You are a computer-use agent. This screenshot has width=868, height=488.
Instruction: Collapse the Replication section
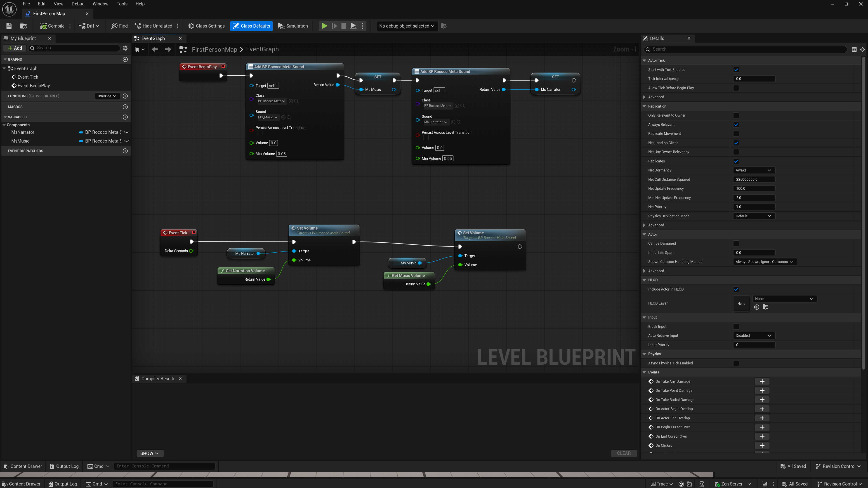pos(644,106)
